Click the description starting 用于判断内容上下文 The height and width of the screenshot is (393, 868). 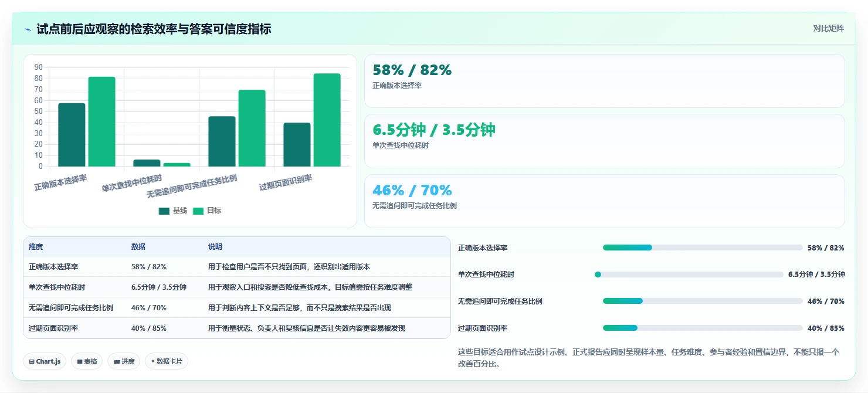coord(300,307)
